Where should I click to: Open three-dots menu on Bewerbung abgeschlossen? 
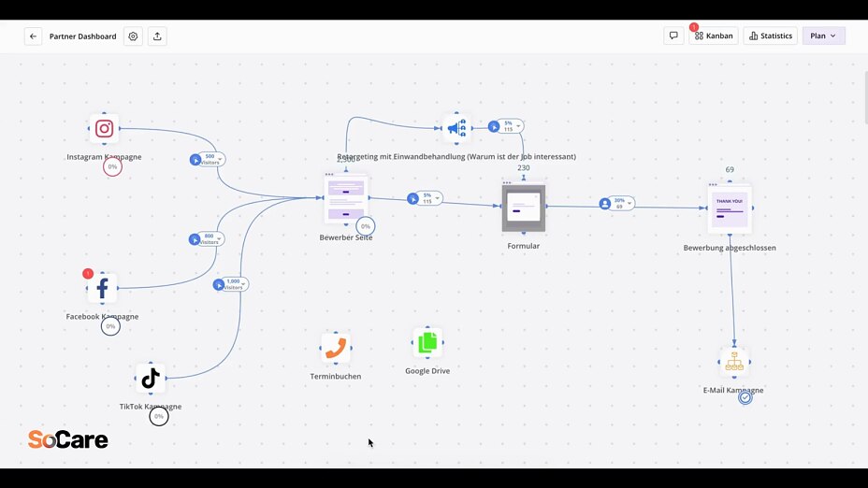[x=713, y=184]
